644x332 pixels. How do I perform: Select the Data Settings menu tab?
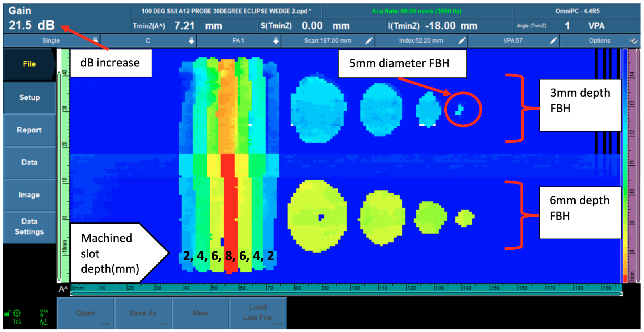pyautogui.click(x=30, y=226)
